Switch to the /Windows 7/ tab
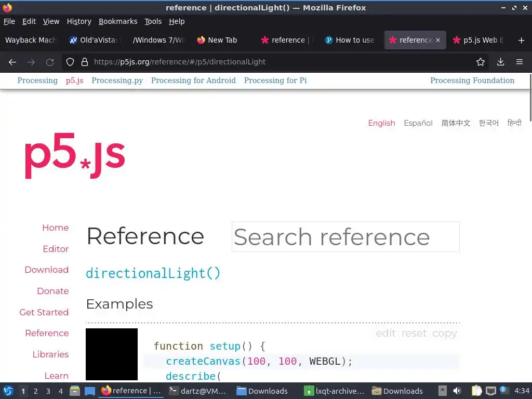532x399 pixels. click(x=158, y=41)
